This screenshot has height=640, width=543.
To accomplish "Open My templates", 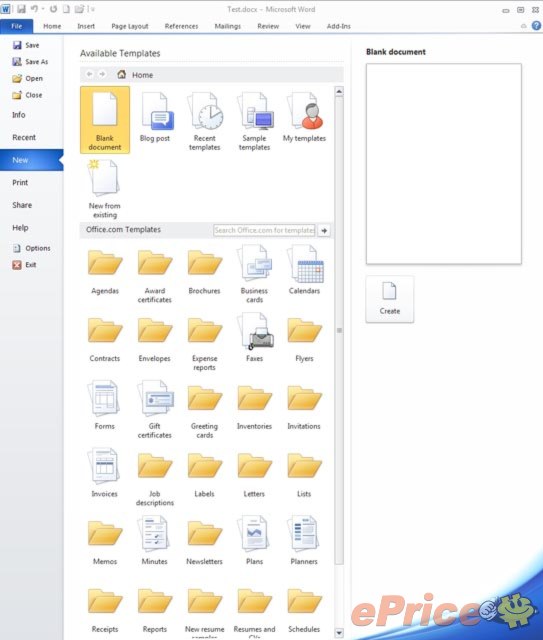I will point(305,118).
